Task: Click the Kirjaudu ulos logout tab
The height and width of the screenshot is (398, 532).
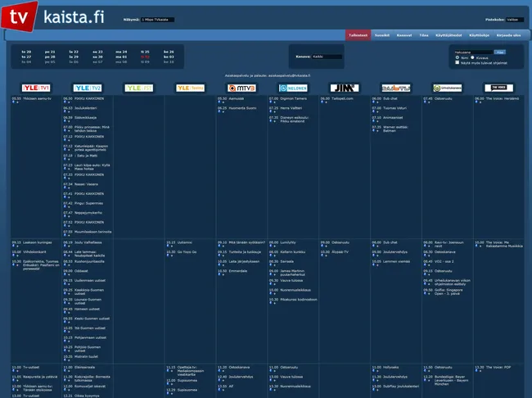Action: point(508,35)
